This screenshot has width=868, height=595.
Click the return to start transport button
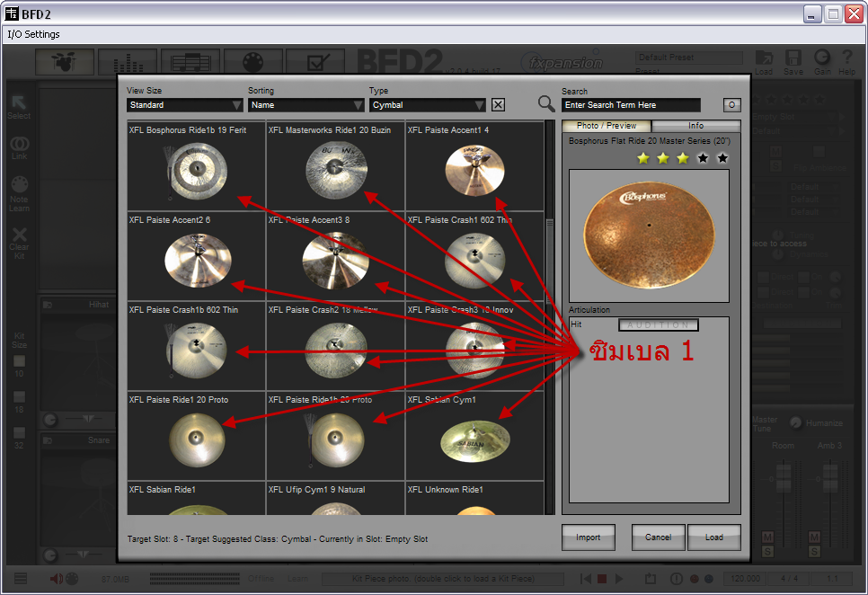pos(585,579)
